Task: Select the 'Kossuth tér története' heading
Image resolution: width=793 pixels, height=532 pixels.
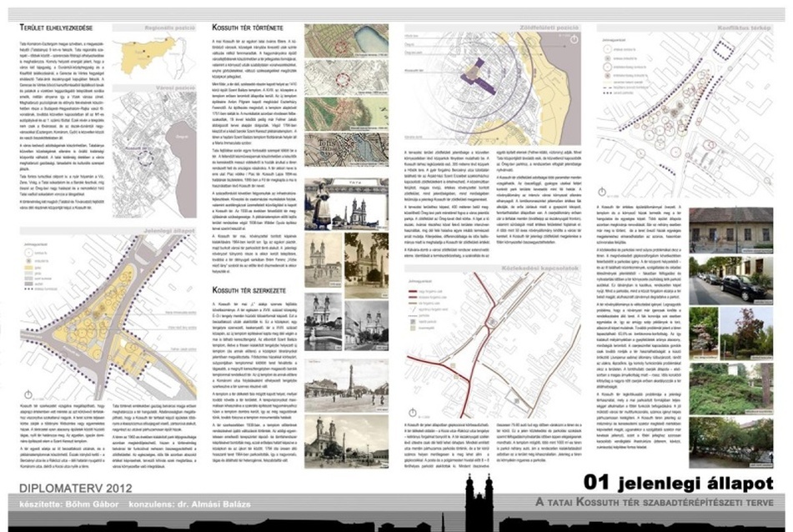Action: [x=248, y=28]
